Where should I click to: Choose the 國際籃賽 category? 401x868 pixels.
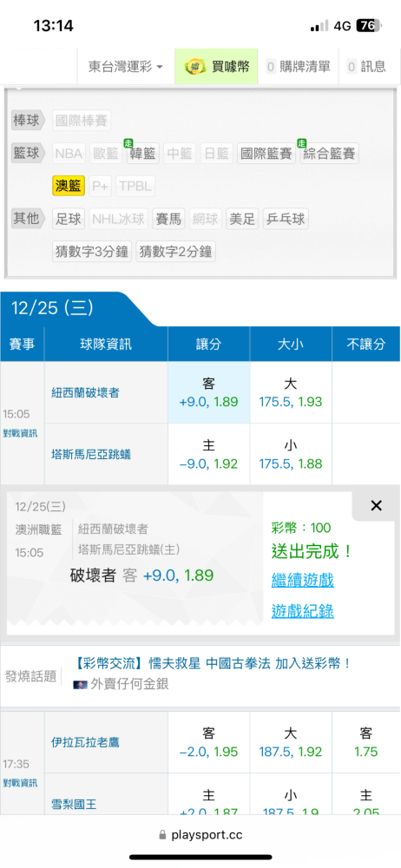(x=266, y=154)
